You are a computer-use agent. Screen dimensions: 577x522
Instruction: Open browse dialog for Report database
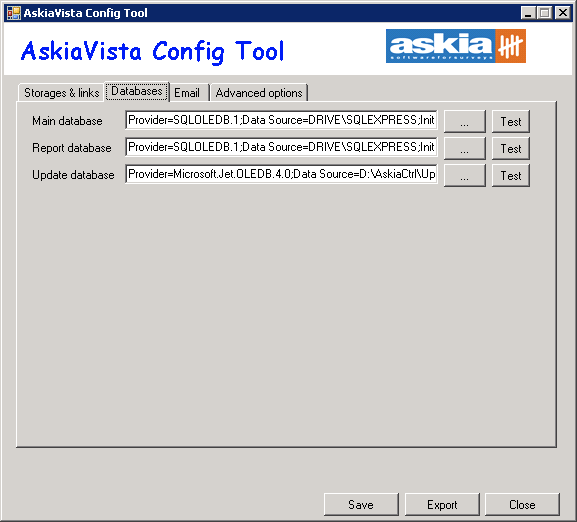pos(465,148)
